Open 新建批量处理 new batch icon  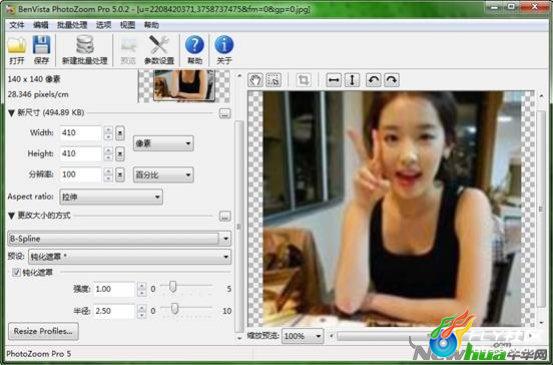[85, 44]
